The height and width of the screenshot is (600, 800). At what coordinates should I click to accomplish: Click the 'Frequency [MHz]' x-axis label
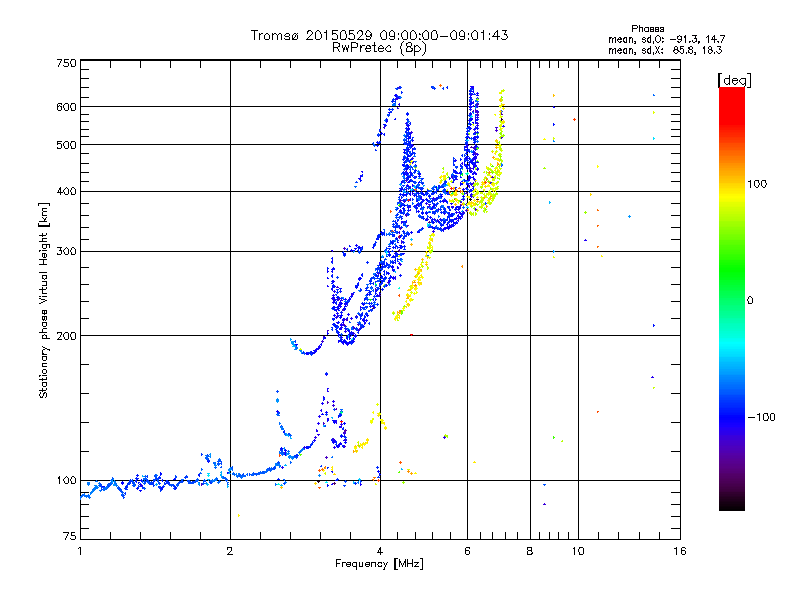(x=379, y=564)
